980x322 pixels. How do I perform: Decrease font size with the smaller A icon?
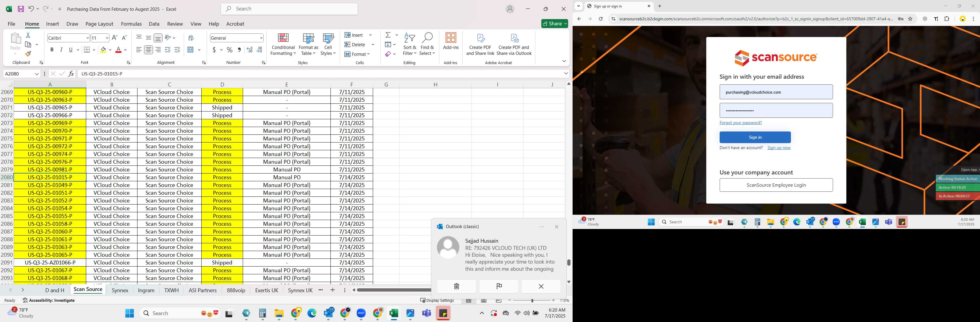coord(124,38)
